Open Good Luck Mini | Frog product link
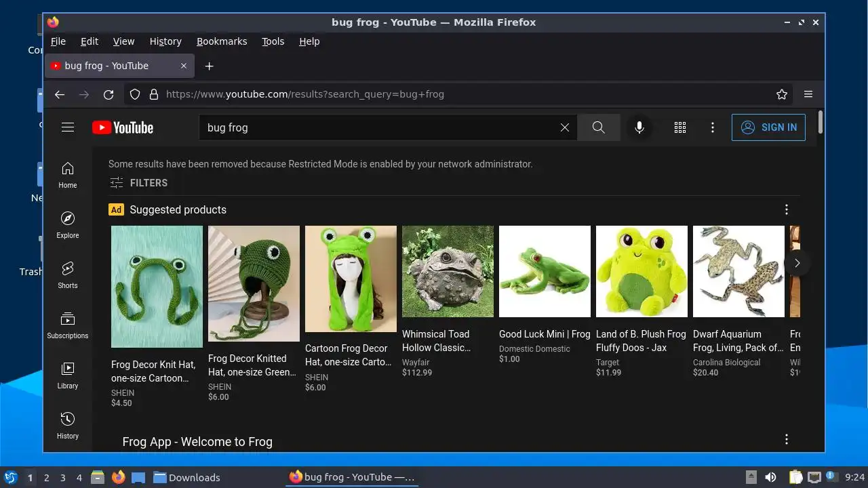The width and height of the screenshot is (868, 488). point(545,334)
